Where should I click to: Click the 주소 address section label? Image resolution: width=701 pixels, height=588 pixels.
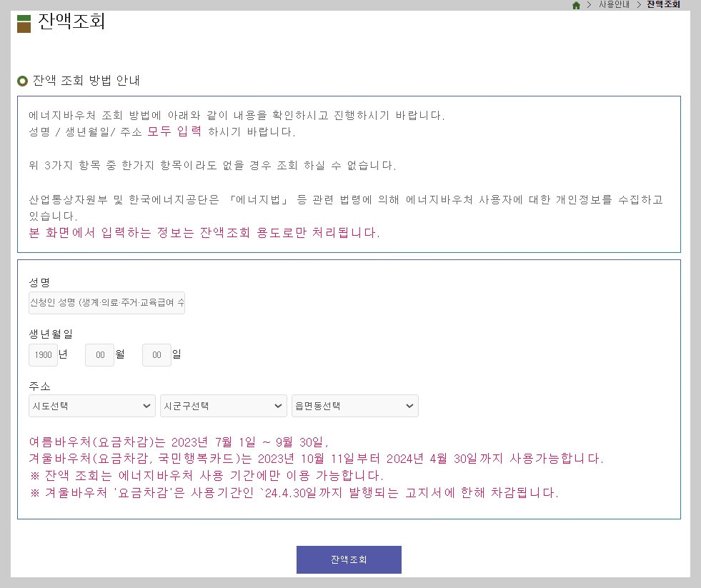click(36, 386)
